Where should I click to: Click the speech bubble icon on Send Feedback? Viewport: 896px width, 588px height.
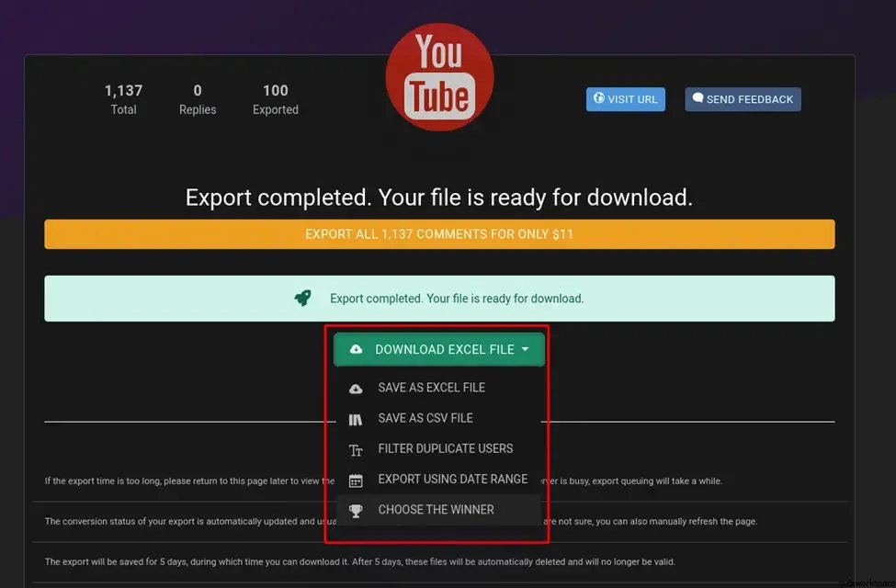point(698,97)
